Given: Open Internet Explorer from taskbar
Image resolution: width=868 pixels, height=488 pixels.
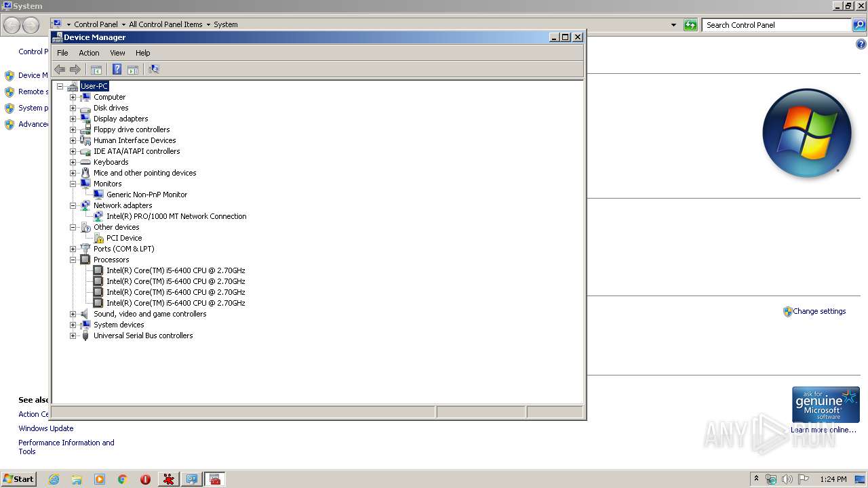Looking at the screenshot, I should (x=54, y=479).
